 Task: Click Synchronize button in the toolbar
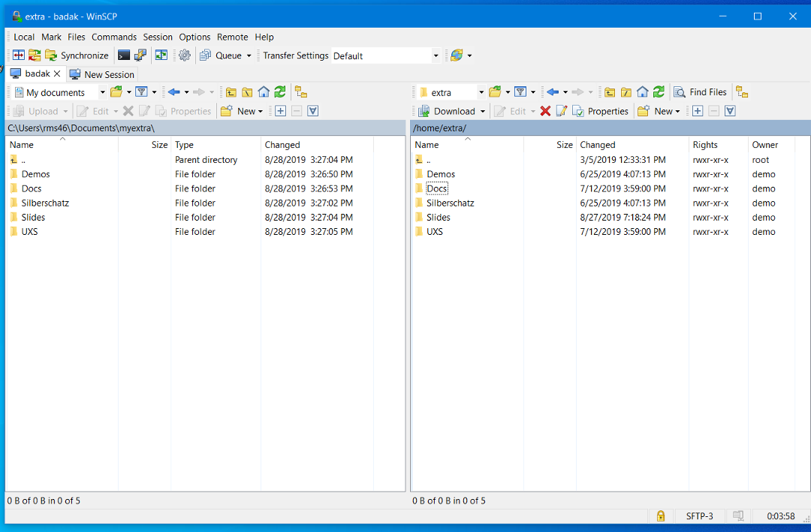point(77,56)
